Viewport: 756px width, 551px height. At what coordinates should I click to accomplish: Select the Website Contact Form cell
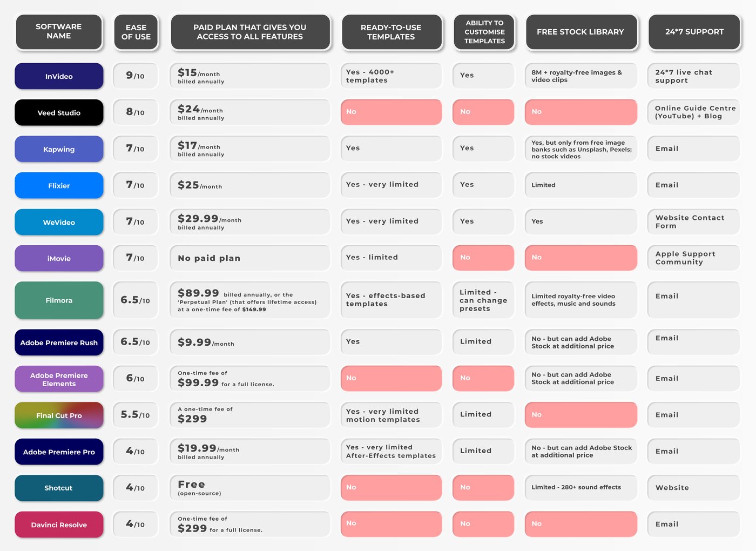click(x=693, y=222)
